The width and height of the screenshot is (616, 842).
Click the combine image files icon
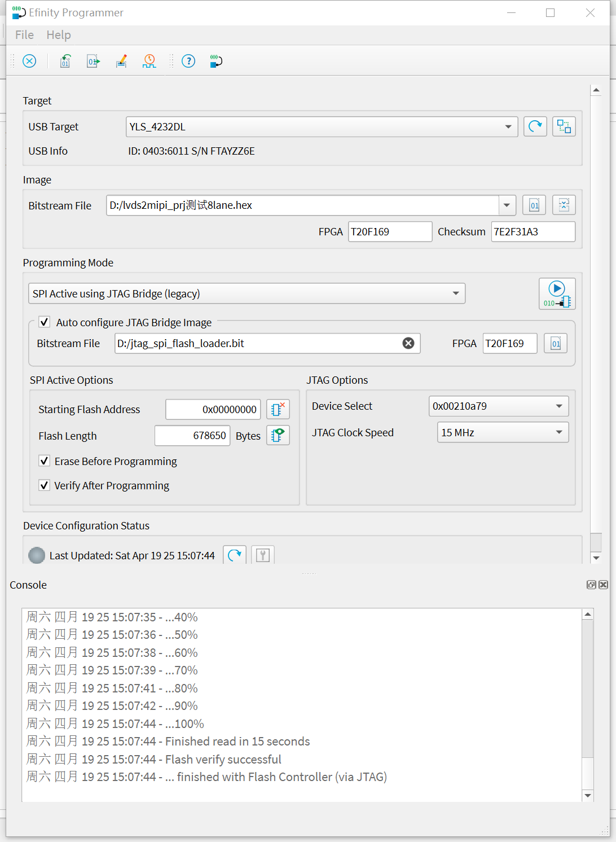click(564, 205)
